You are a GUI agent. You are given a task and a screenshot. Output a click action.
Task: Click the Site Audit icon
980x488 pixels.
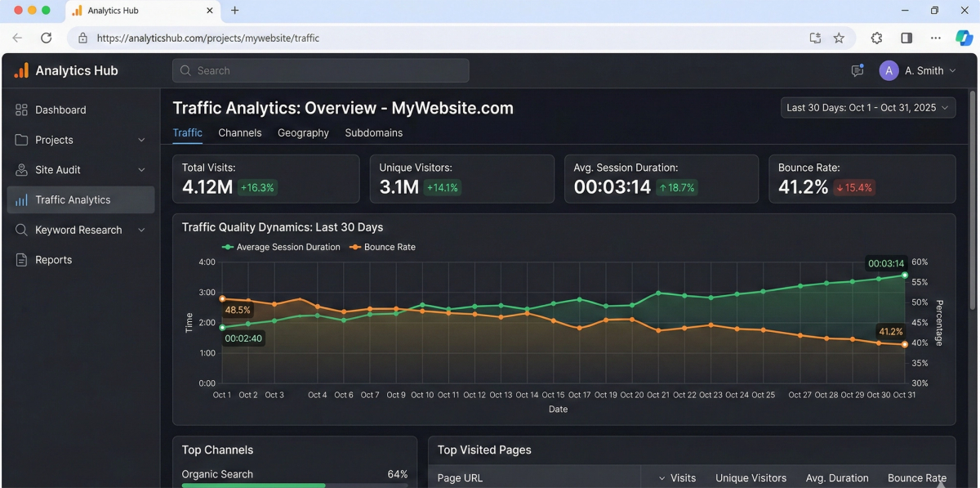[x=21, y=170]
